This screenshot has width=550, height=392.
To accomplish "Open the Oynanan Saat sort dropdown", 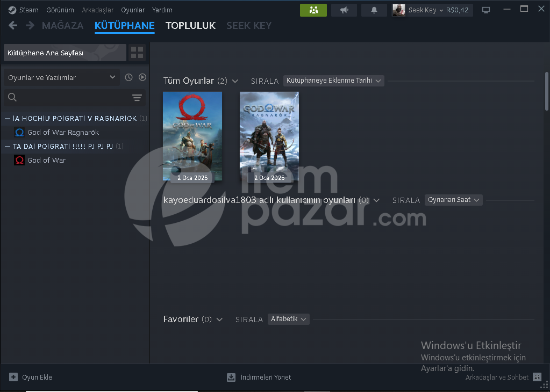I will pyautogui.click(x=454, y=200).
